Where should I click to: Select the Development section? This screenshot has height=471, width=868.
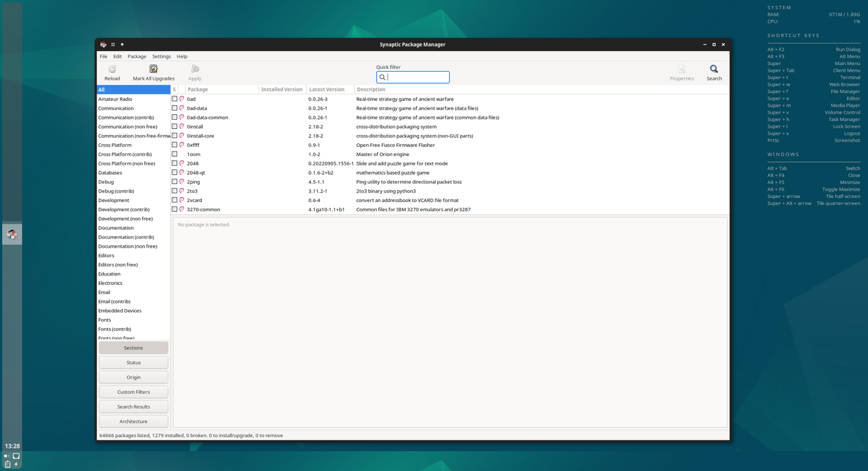tap(134, 200)
